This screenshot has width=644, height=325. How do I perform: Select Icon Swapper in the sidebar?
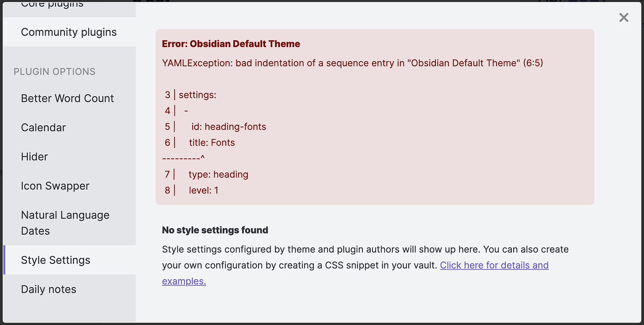point(55,185)
